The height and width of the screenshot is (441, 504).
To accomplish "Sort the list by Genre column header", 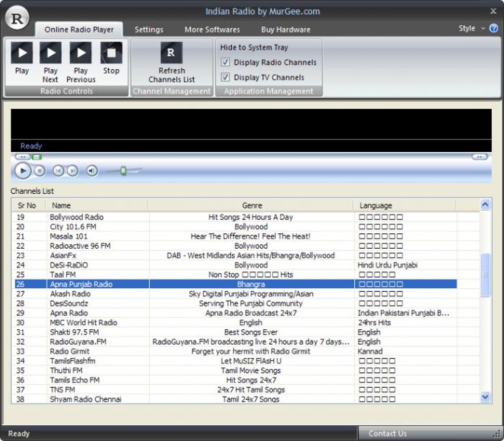I will 251,205.
